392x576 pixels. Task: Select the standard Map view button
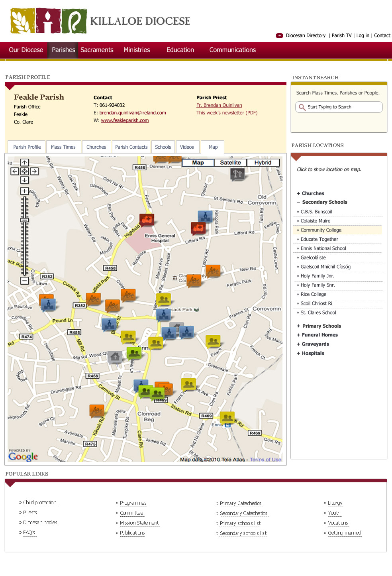(198, 163)
